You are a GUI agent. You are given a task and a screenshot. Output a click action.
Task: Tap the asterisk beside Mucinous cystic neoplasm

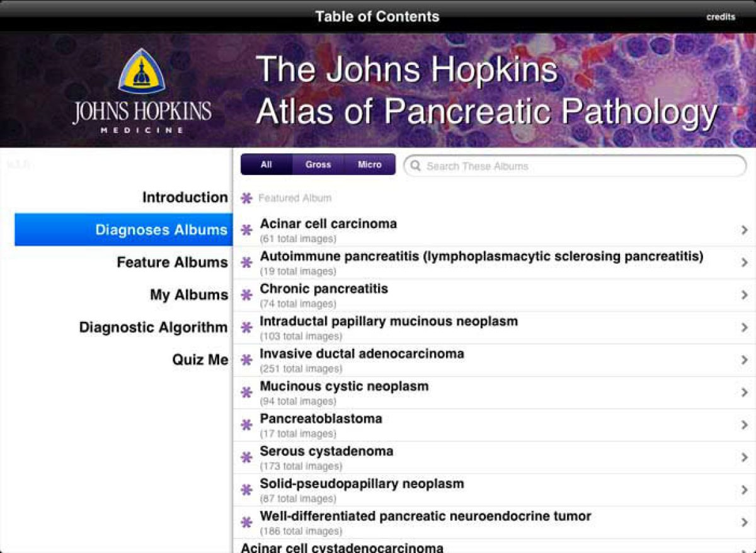tap(246, 391)
